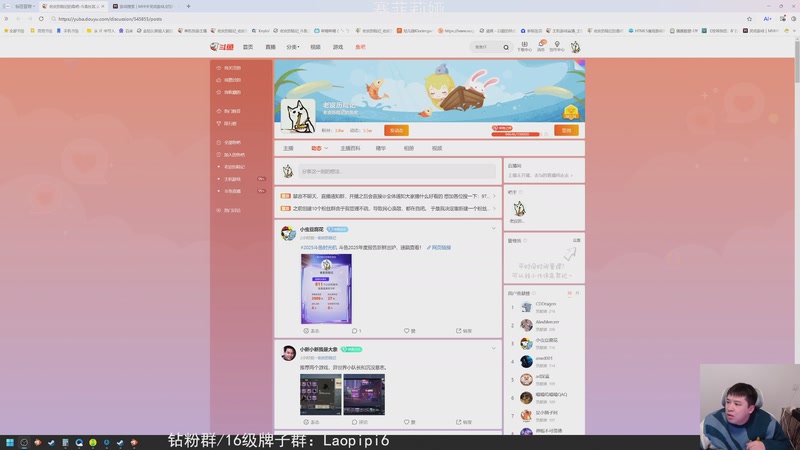The width and height of the screenshot is (800, 450).
Task: Click the bookmark star in address bar
Action: coord(749,19)
